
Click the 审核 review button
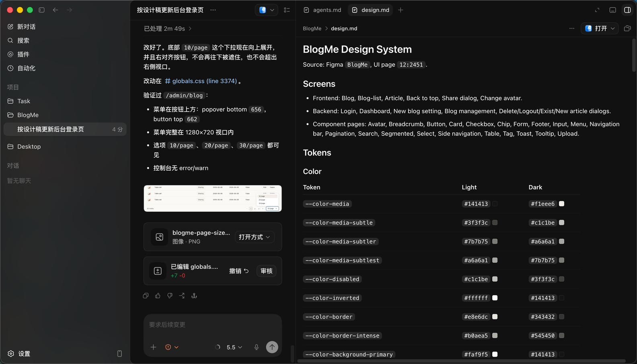267,271
